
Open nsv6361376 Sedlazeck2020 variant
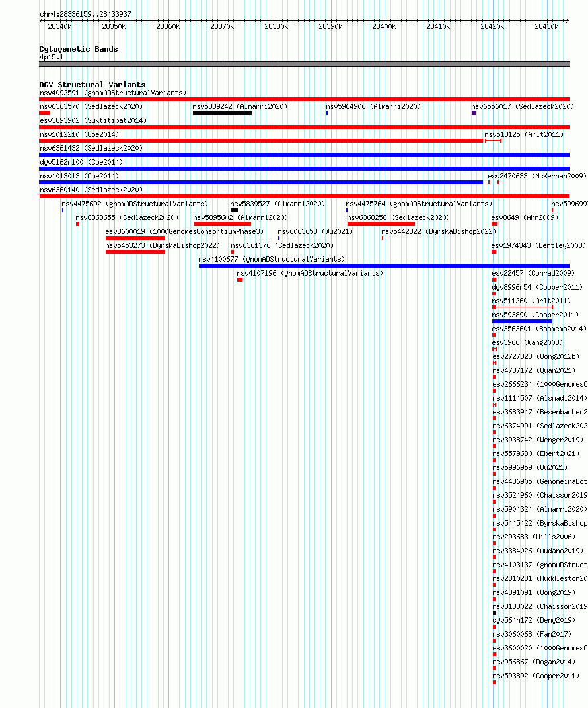282,246
